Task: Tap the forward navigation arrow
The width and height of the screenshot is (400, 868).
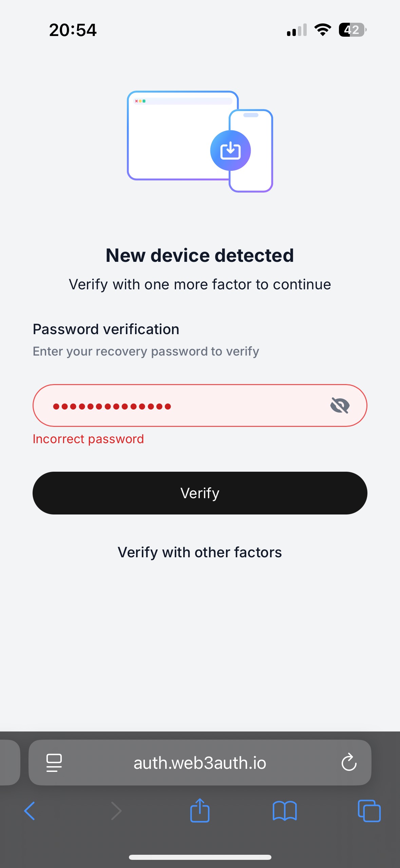Action: click(x=116, y=811)
